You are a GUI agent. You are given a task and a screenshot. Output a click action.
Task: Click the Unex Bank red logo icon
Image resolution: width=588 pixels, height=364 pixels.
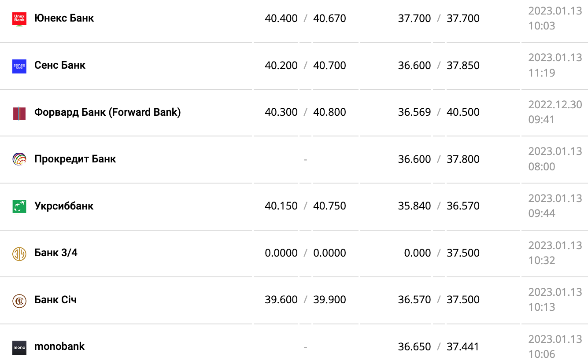(x=19, y=19)
